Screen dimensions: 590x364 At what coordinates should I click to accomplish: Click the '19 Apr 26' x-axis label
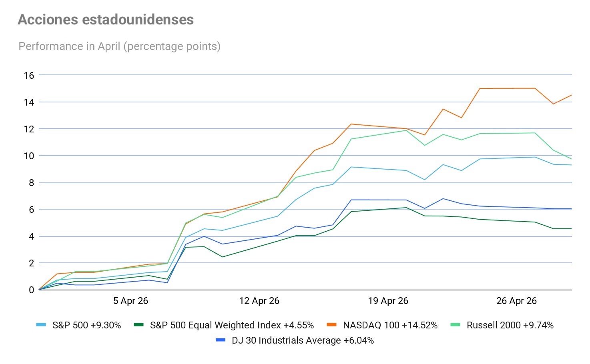(x=388, y=301)
